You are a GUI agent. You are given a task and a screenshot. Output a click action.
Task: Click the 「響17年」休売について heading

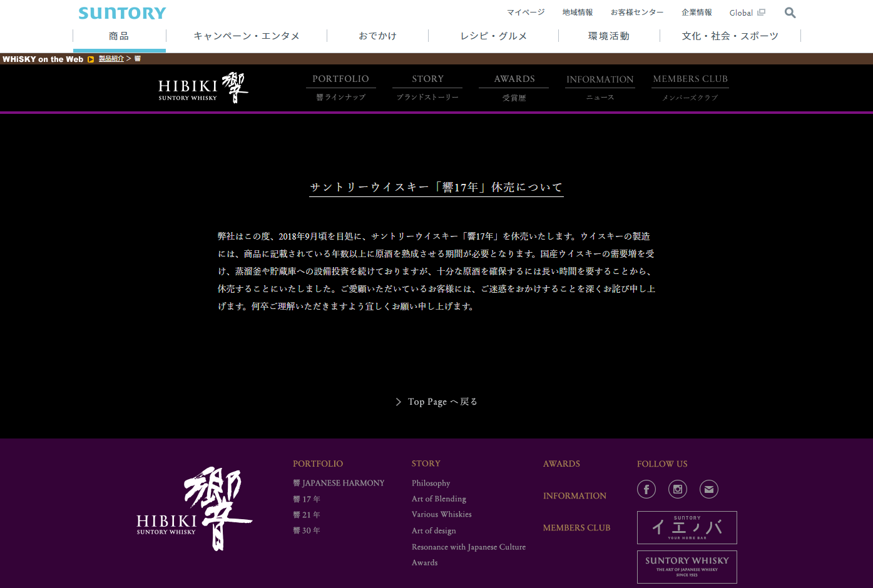436,187
